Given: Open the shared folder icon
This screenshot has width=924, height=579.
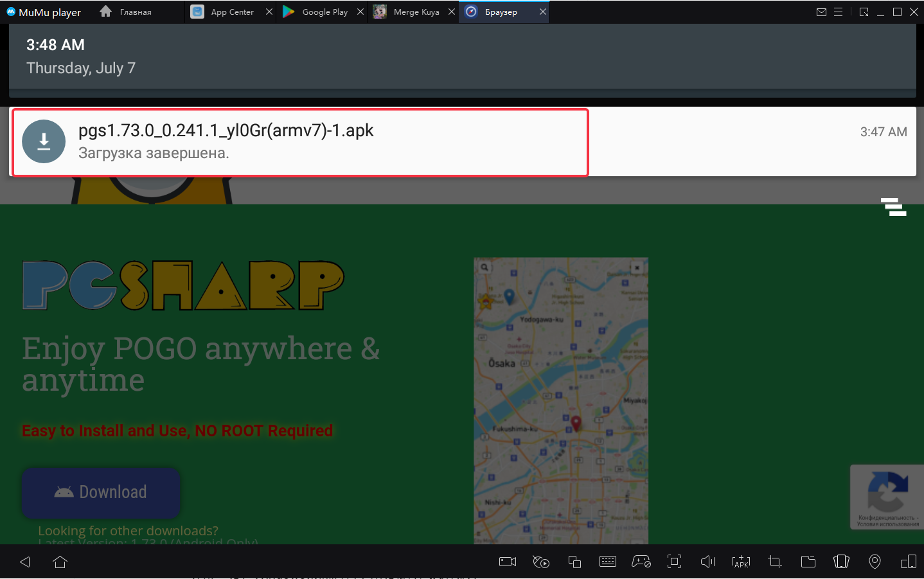Looking at the screenshot, I should 808,562.
